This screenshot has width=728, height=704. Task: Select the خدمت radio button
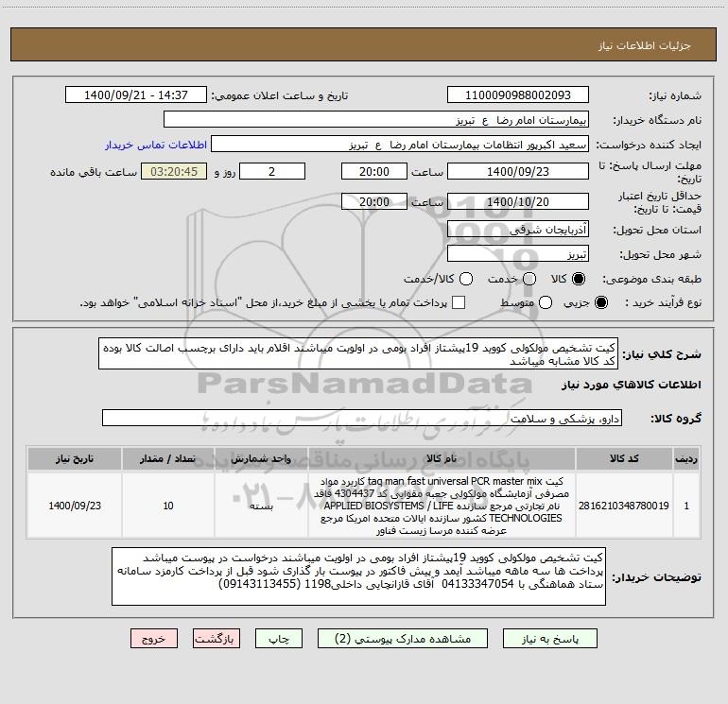tap(529, 279)
